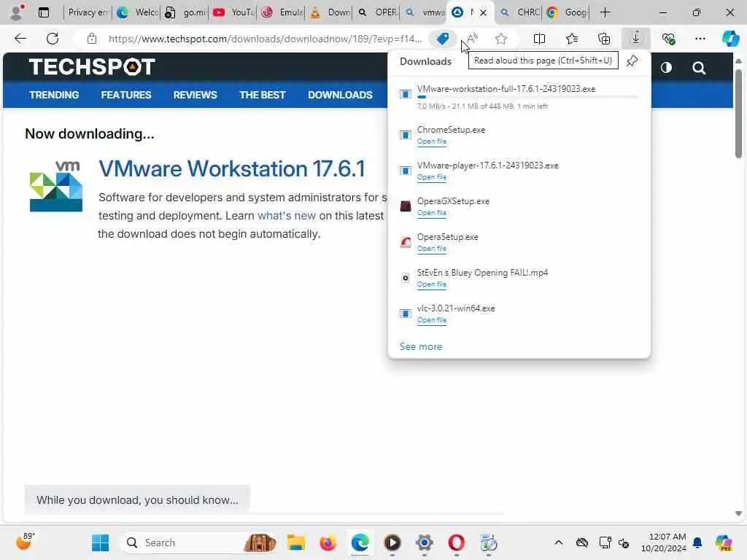The width and height of the screenshot is (747, 560).
Task: Open the profile avatar icon
Action: click(x=17, y=12)
